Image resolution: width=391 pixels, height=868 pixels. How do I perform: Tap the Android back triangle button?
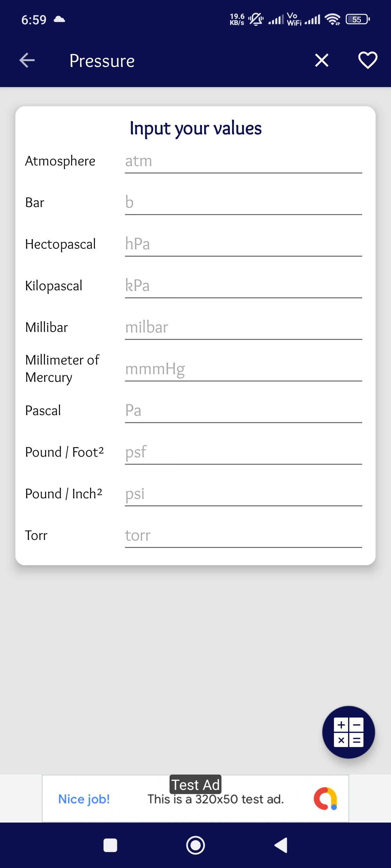pos(281,845)
